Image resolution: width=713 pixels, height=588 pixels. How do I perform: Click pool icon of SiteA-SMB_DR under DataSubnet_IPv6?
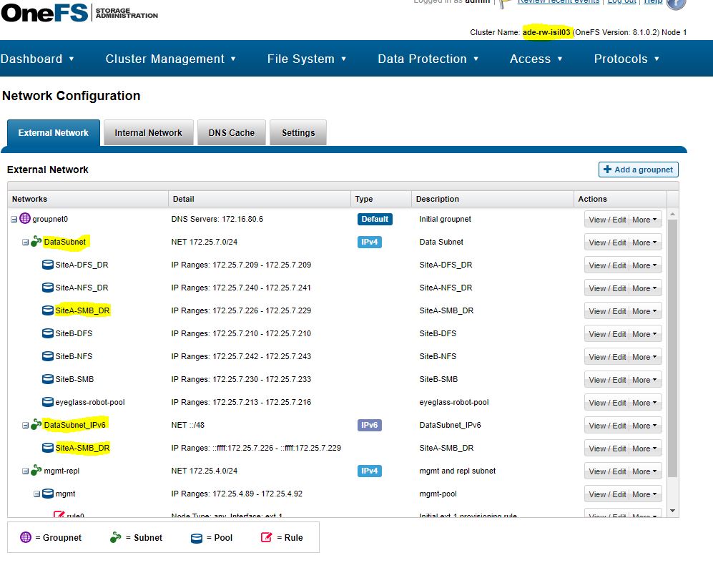point(48,448)
